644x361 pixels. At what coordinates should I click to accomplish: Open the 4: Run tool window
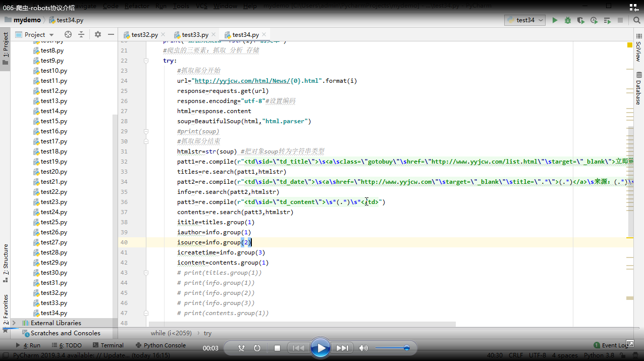pos(28,345)
